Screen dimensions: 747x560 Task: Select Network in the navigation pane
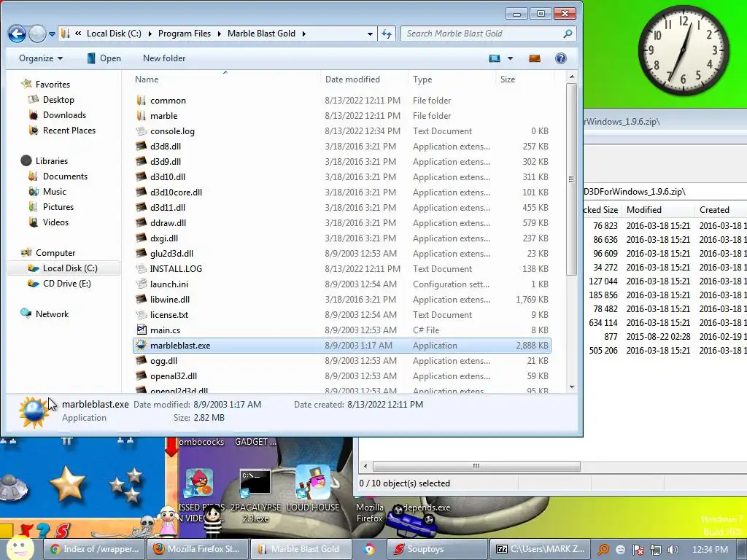pos(52,314)
